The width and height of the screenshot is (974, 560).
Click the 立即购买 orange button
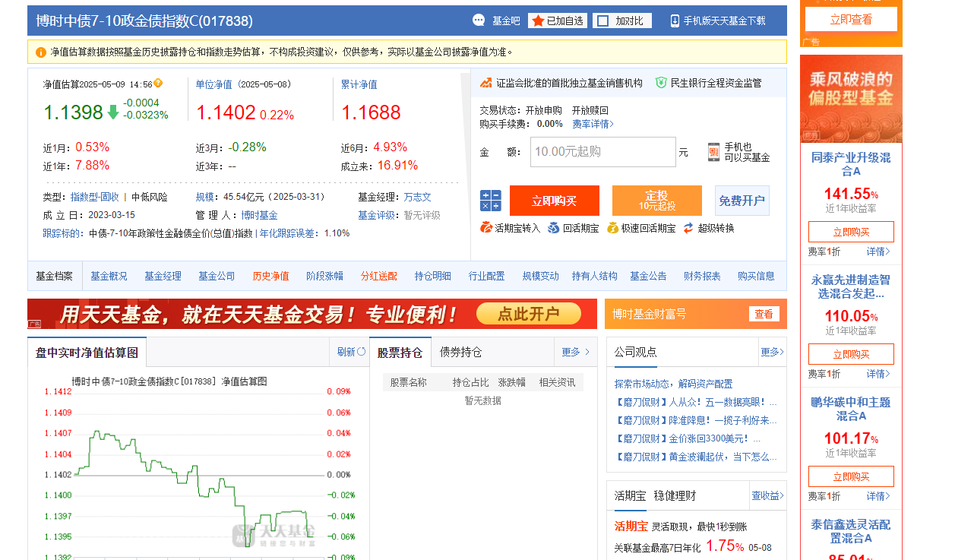click(x=555, y=201)
